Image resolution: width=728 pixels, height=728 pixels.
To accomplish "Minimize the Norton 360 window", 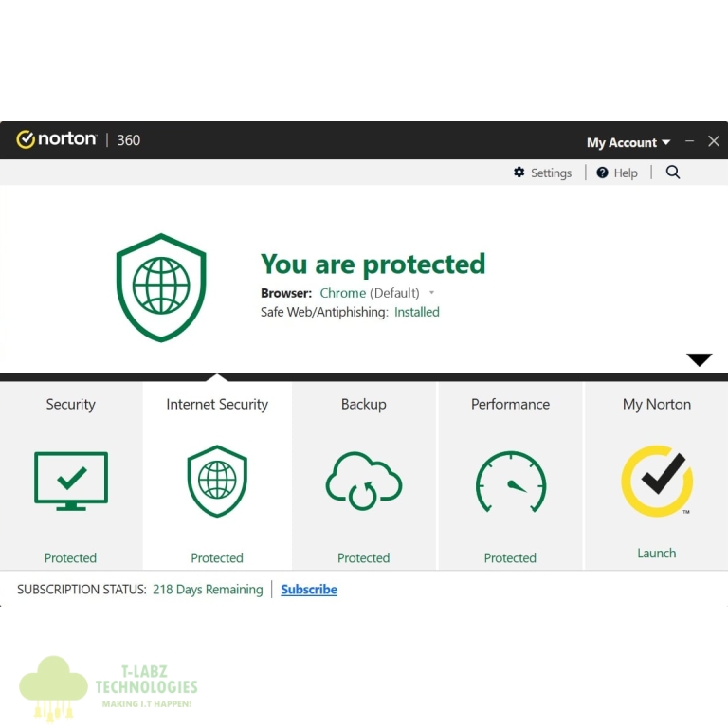I will click(x=689, y=140).
